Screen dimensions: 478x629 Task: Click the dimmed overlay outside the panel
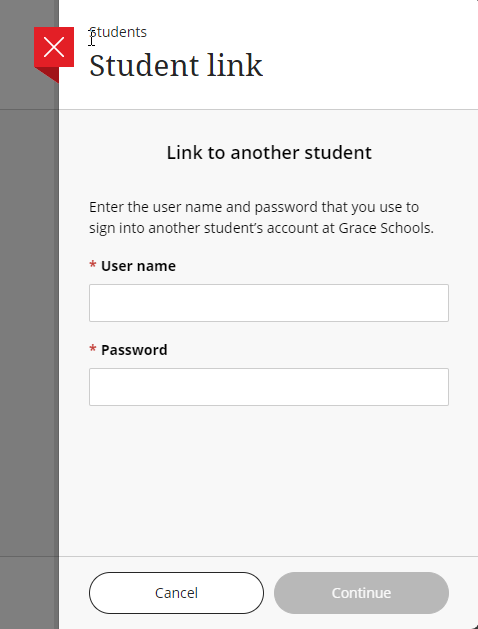point(28,321)
